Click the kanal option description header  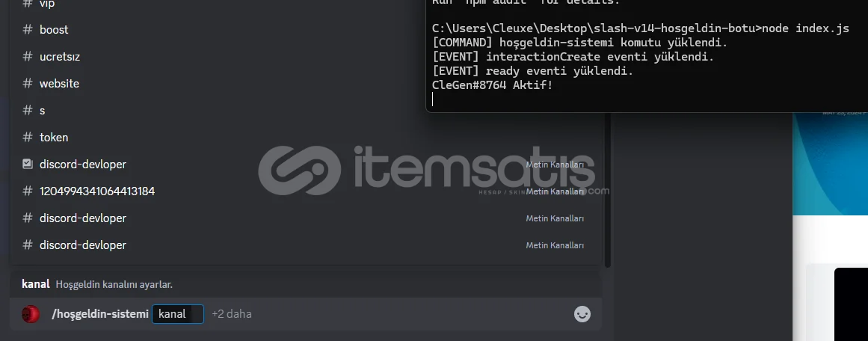(x=97, y=284)
